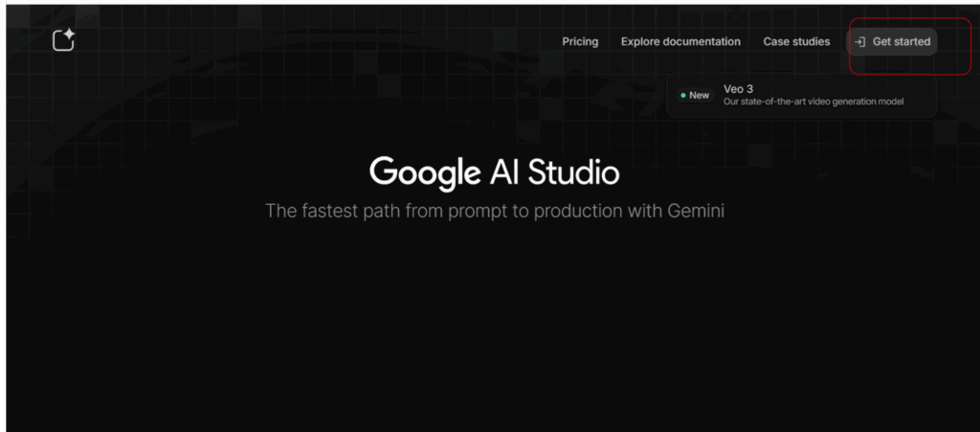Click the green dot in the New badge
The width and height of the screenshot is (980, 432).
682,95
